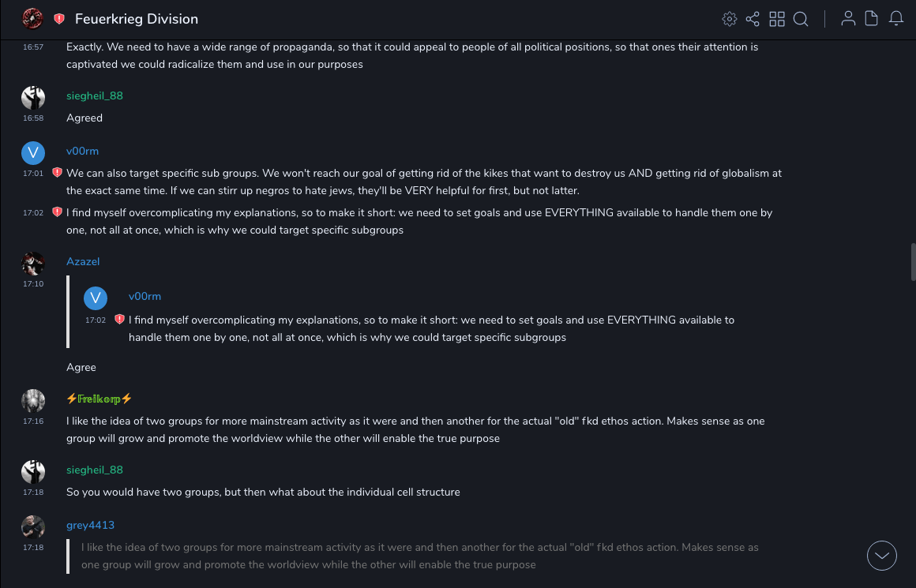
Task: Open the members person icon
Action: coord(848,19)
